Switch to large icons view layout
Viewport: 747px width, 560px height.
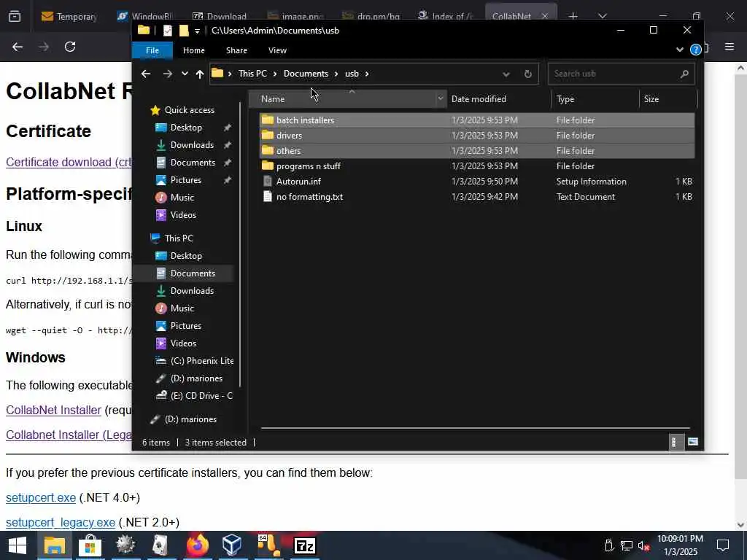pyautogui.click(x=693, y=443)
